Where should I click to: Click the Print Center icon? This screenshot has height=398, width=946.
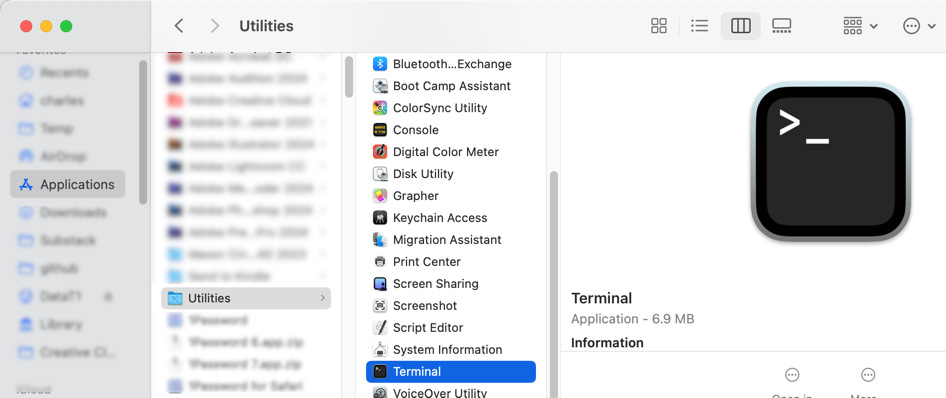click(x=379, y=262)
